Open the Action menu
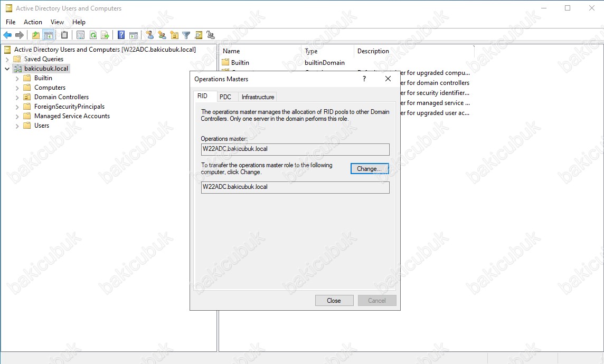Screen dimensions: 604x364 point(33,22)
